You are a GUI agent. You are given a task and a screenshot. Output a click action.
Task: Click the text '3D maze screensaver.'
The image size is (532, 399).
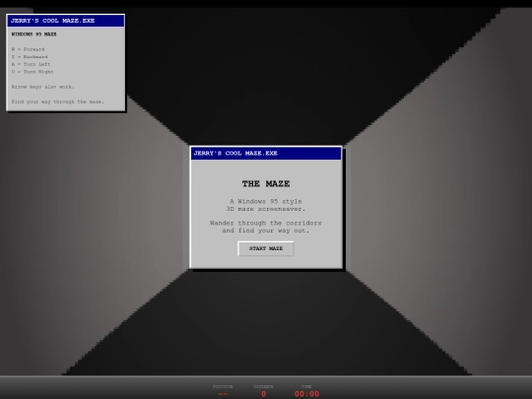point(266,209)
